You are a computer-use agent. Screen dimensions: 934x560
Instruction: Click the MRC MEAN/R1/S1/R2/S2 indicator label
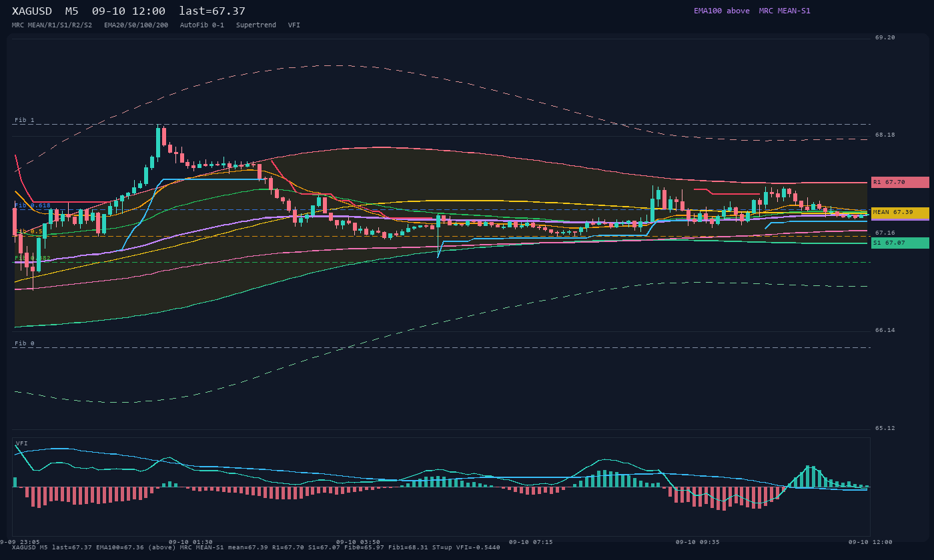click(x=52, y=25)
